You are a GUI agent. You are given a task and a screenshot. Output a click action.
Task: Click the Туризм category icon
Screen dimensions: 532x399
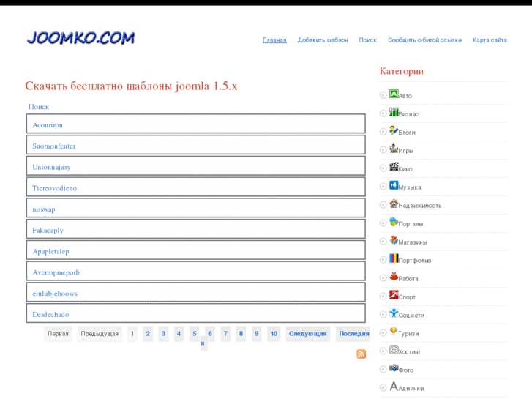click(x=394, y=331)
